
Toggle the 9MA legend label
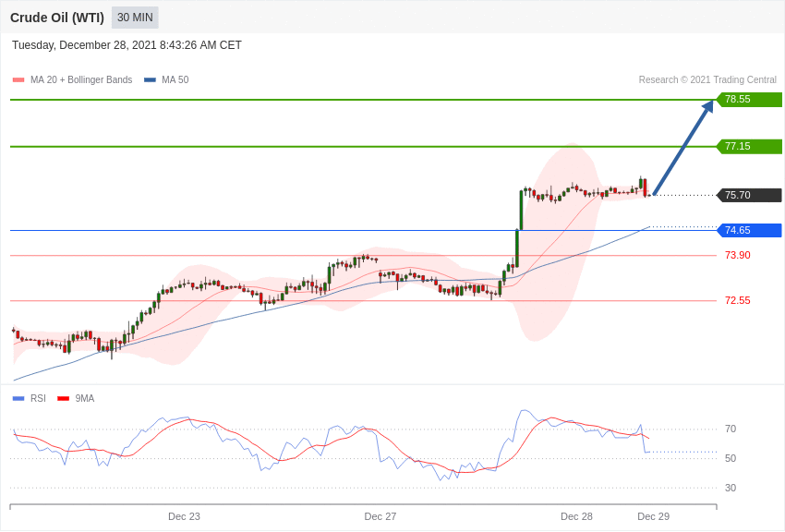pos(85,398)
